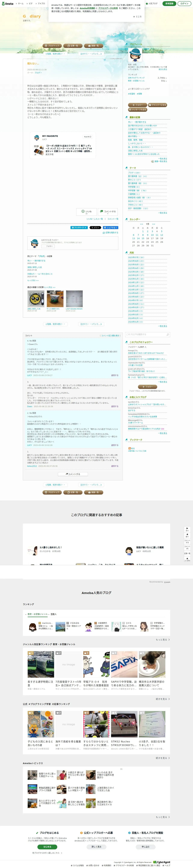The image size is (193, 868).
Task: Open thumbnail 深夜に帰宅した夫
Action: pos(36,299)
